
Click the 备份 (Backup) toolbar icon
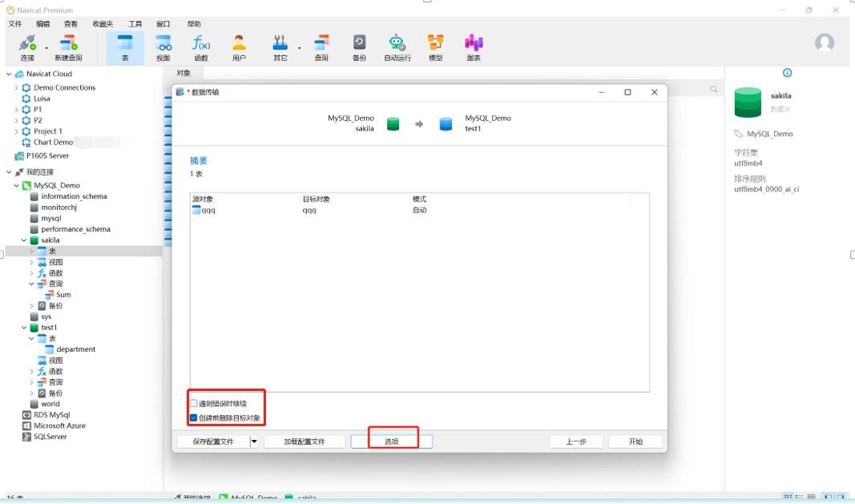click(x=360, y=46)
